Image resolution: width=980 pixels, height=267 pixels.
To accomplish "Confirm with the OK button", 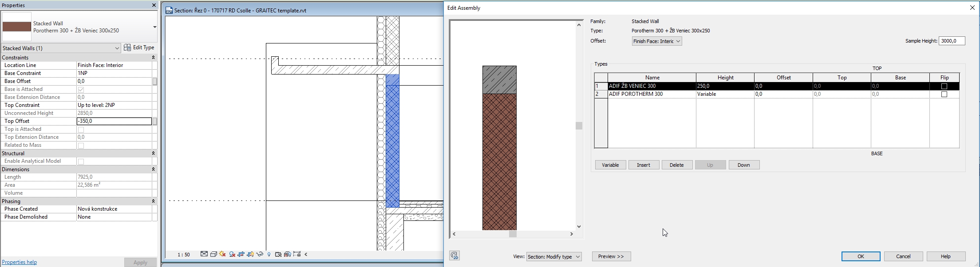I will click(x=861, y=256).
